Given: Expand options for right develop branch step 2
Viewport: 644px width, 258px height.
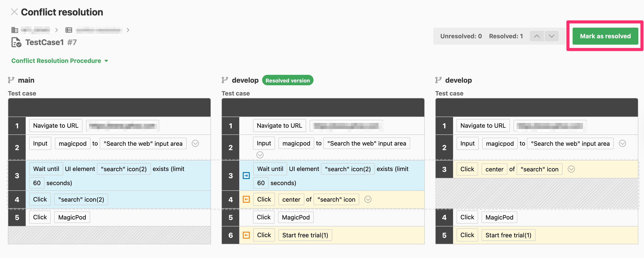Looking at the screenshot, I should pyautogui.click(x=622, y=143).
